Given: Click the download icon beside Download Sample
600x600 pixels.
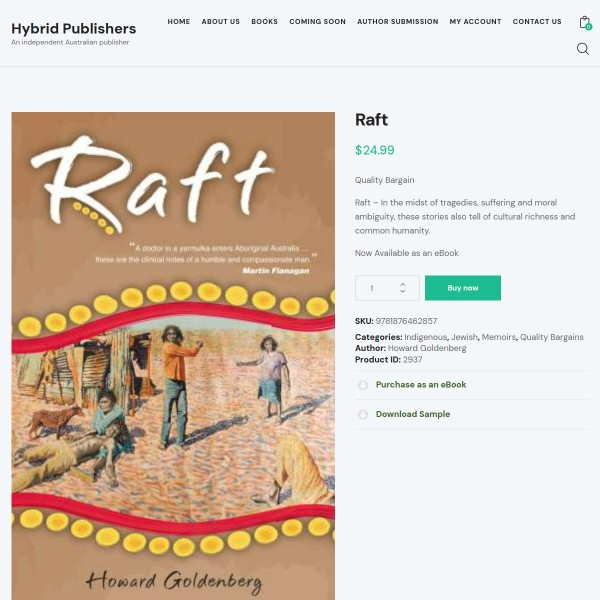Looking at the screenshot, I should [x=363, y=414].
